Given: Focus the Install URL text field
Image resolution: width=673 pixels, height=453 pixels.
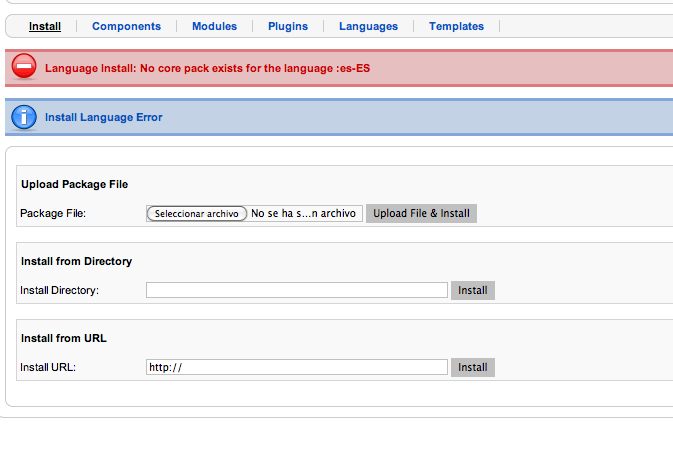Looking at the screenshot, I should 297,367.
